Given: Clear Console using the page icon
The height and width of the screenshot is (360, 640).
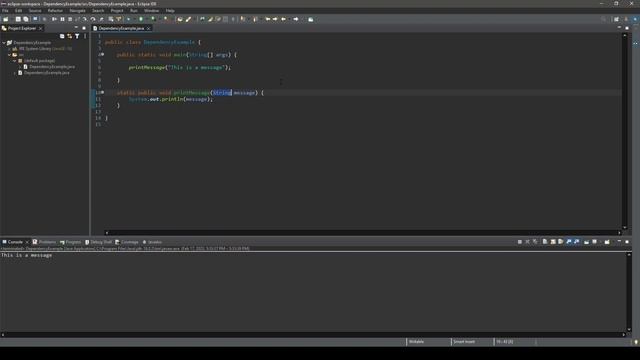Looking at the screenshot, I should coord(545,242).
